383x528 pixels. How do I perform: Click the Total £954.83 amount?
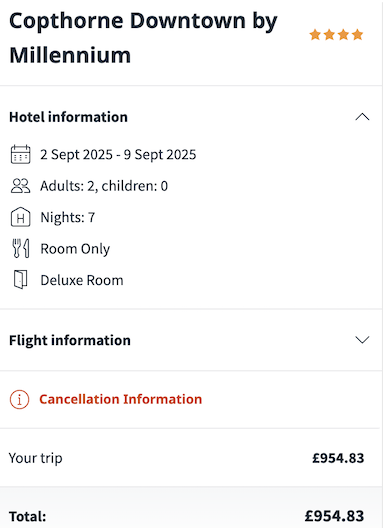pos(334,516)
